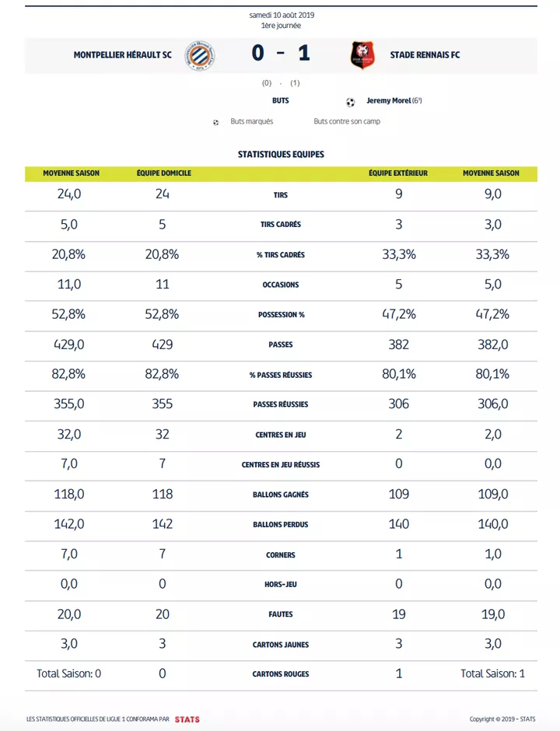Select the Possession % stat label
The image size is (560, 731).
(x=281, y=315)
